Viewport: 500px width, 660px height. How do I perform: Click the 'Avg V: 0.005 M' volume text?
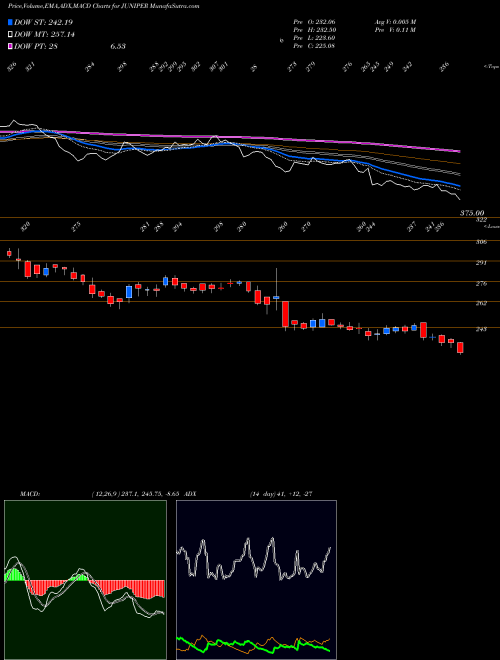395,22
